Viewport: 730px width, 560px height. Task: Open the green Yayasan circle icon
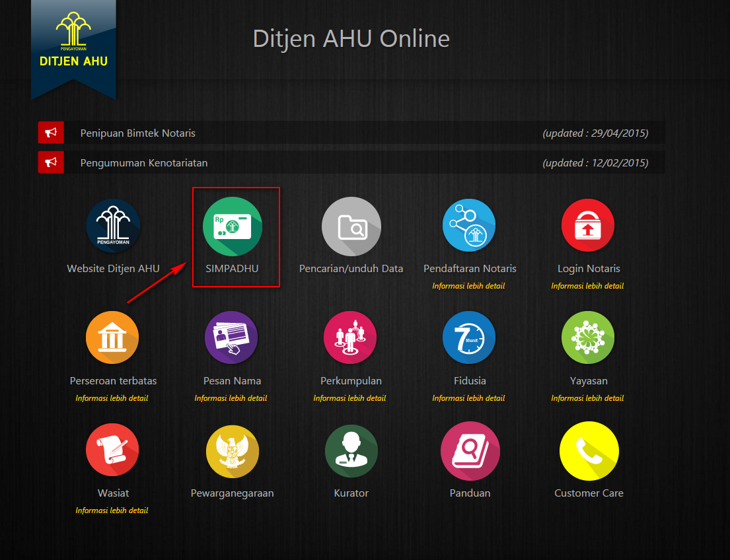coord(588,337)
